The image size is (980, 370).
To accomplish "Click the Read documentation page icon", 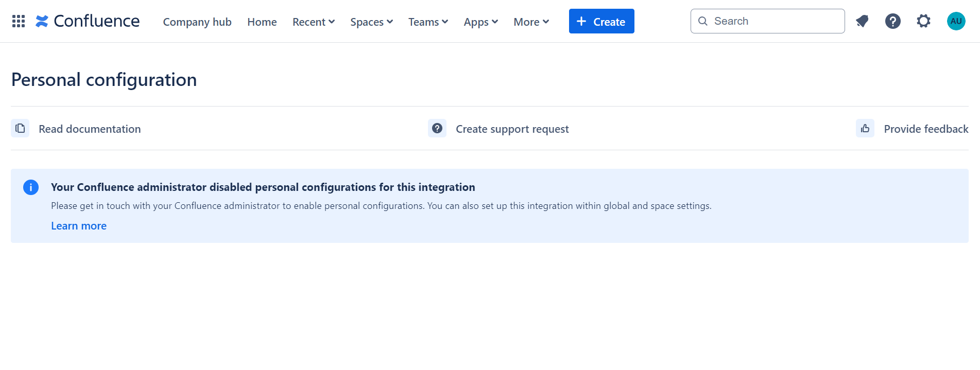I will 20,128.
